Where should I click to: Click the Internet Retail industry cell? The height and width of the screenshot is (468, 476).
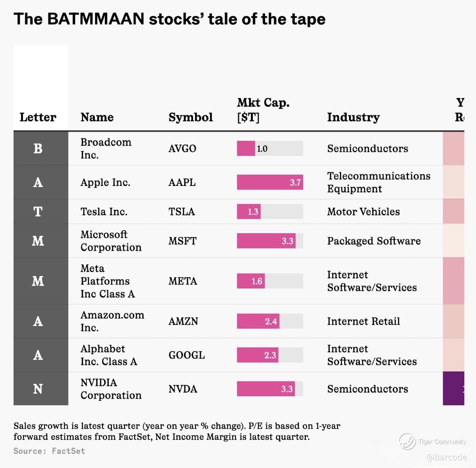363,321
